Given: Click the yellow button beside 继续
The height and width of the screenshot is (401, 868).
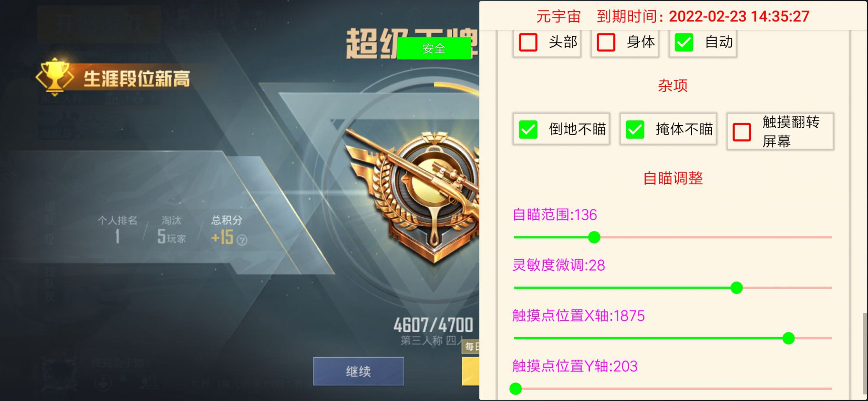Looking at the screenshot, I should (470, 371).
